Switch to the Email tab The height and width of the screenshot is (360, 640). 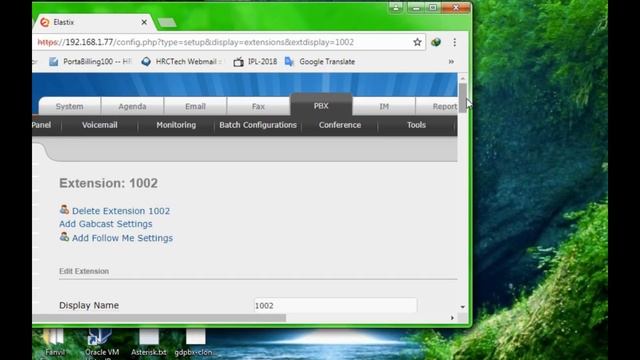click(195, 106)
